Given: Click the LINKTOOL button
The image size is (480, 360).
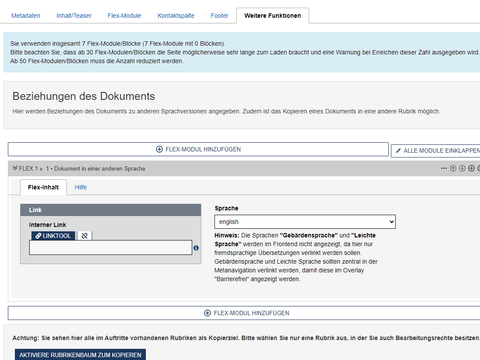Looking at the screenshot, I should point(53,236).
